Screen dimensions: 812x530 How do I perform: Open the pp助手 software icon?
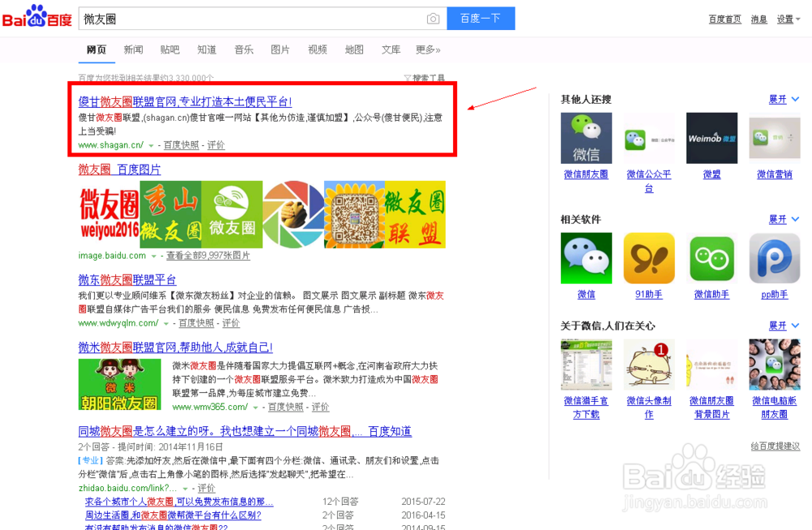coord(775,258)
